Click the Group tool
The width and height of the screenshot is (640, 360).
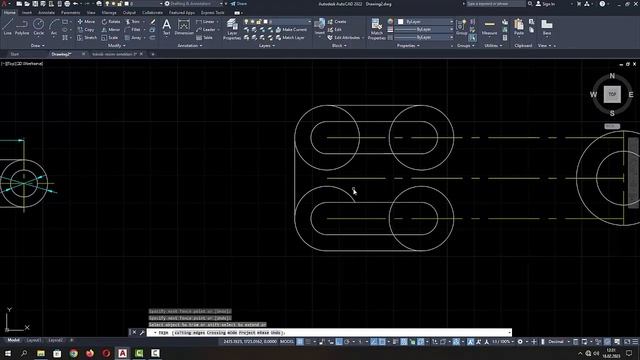(x=461, y=27)
